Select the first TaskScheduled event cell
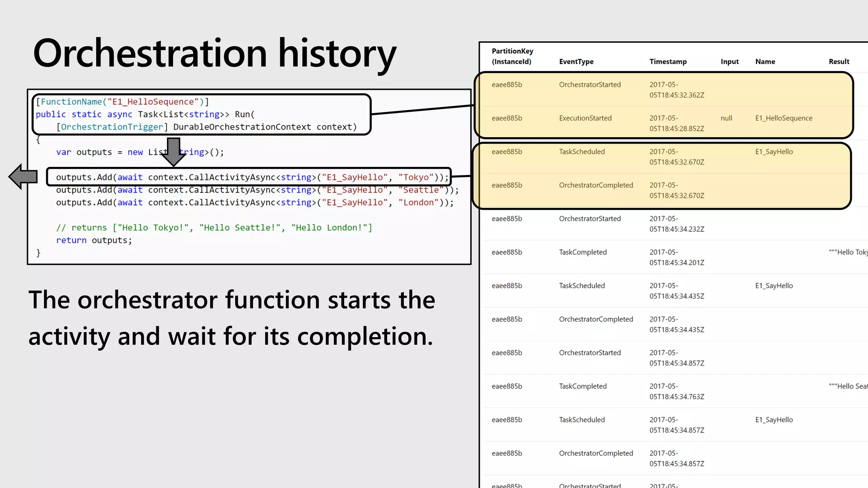The width and height of the screenshot is (868, 488). [581, 152]
